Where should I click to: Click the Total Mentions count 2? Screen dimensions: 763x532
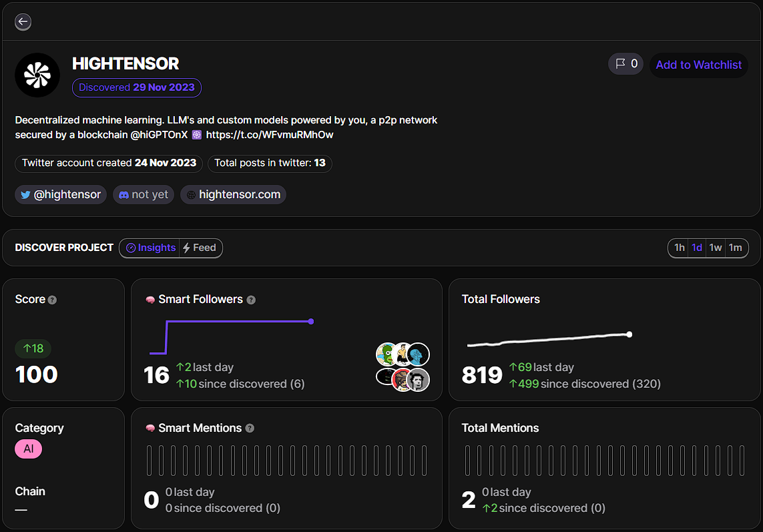coord(469,501)
